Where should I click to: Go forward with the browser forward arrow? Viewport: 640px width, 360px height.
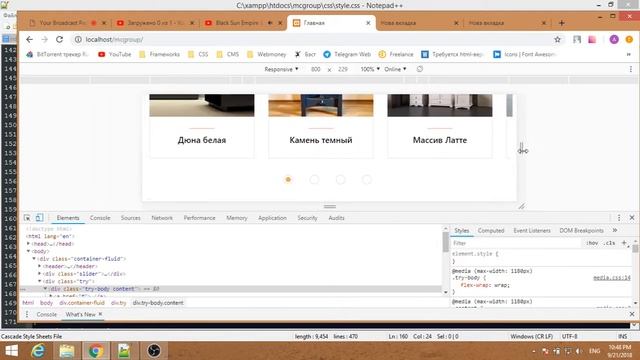point(44,40)
